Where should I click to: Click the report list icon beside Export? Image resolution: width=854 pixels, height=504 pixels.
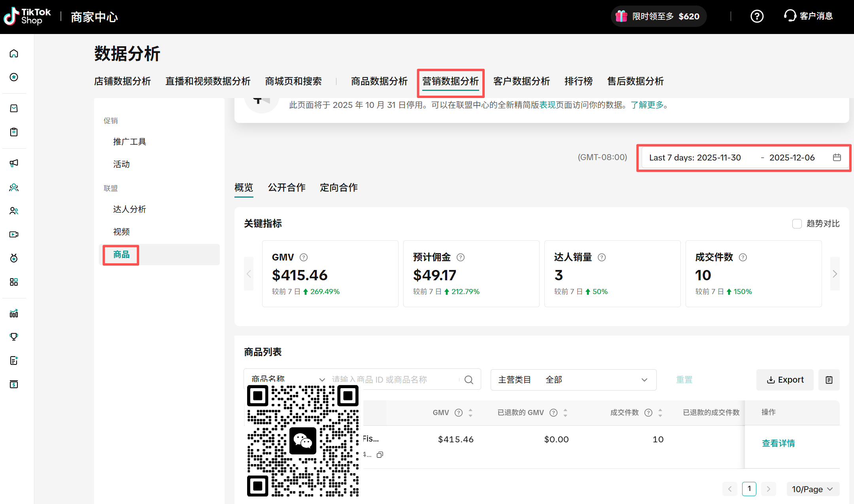[x=829, y=380]
